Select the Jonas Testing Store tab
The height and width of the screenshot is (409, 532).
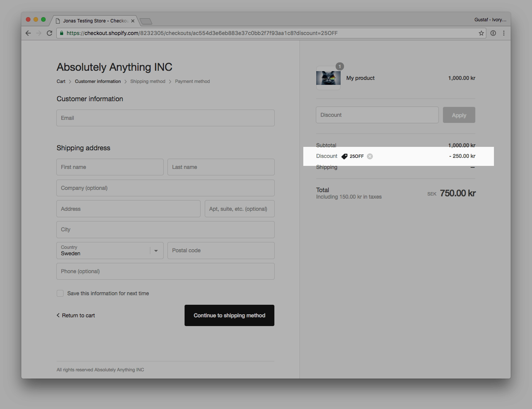[x=95, y=21]
